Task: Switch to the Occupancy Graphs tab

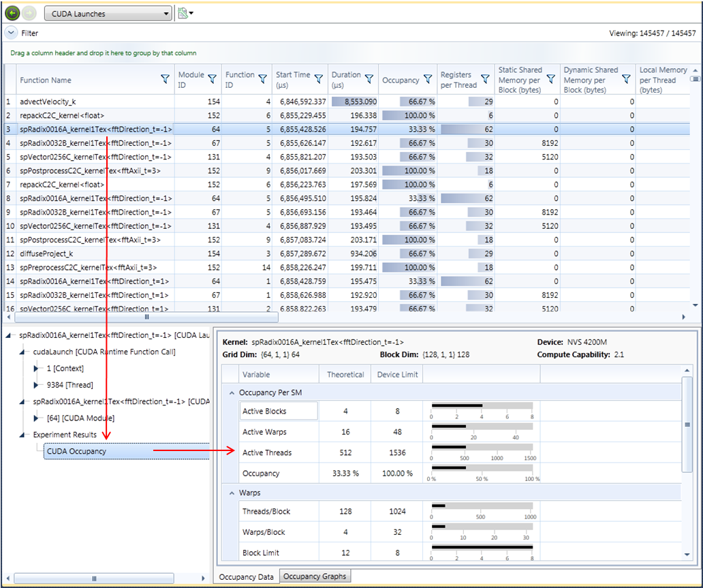Action: (x=315, y=576)
